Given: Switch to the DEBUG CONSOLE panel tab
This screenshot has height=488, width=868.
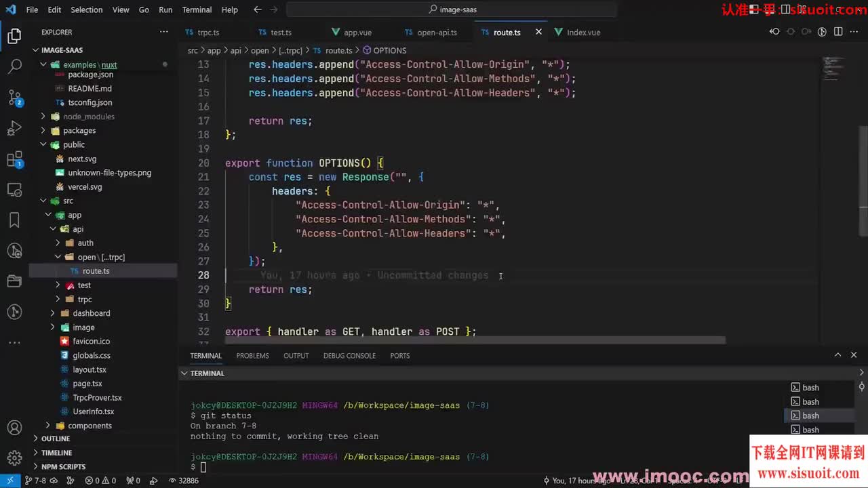Looking at the screenshot, I should [349, 355].
